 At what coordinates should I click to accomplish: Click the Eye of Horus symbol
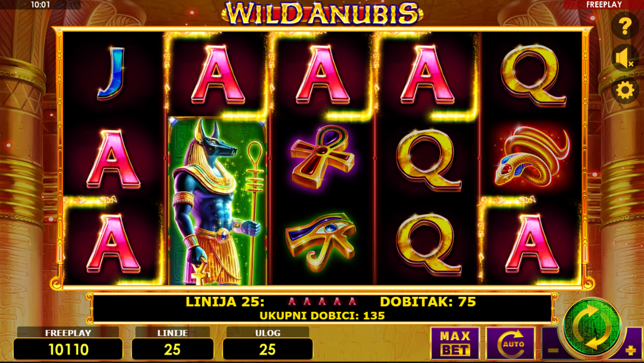point(321,242)
